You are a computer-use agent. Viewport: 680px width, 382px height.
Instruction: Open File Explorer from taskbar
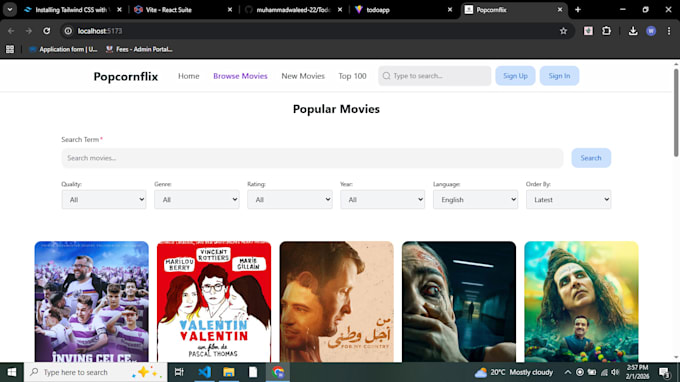229,372
